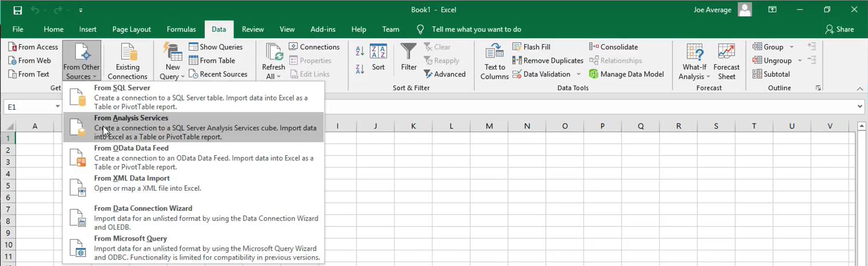Image resolution: width=868 pixels, height=266 pixels.
Task: Create a Forecast Sheet
Action: click(726, 61)
